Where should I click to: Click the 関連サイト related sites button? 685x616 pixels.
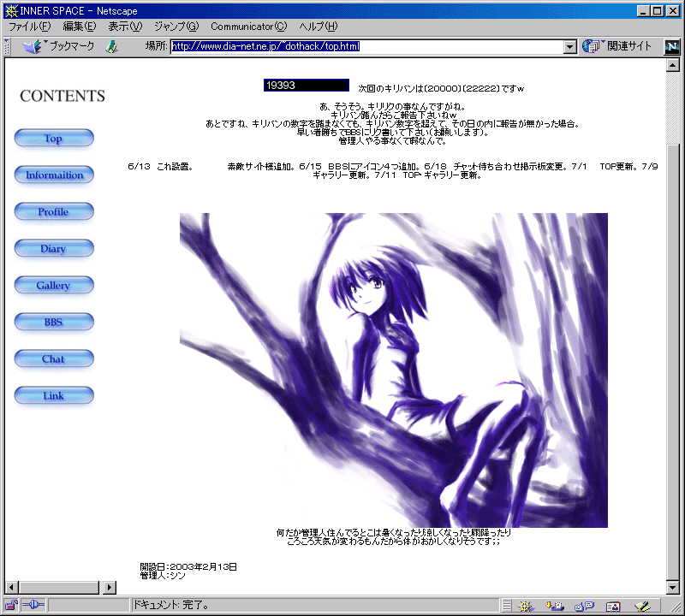click(x=616, y=46)
